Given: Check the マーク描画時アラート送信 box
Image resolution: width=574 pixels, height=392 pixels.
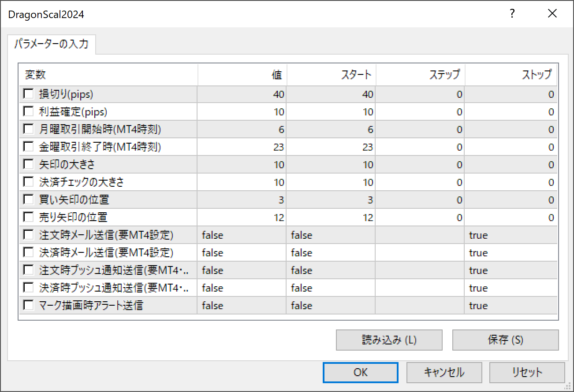Looking at the screenshot, I should pos(29,305).
